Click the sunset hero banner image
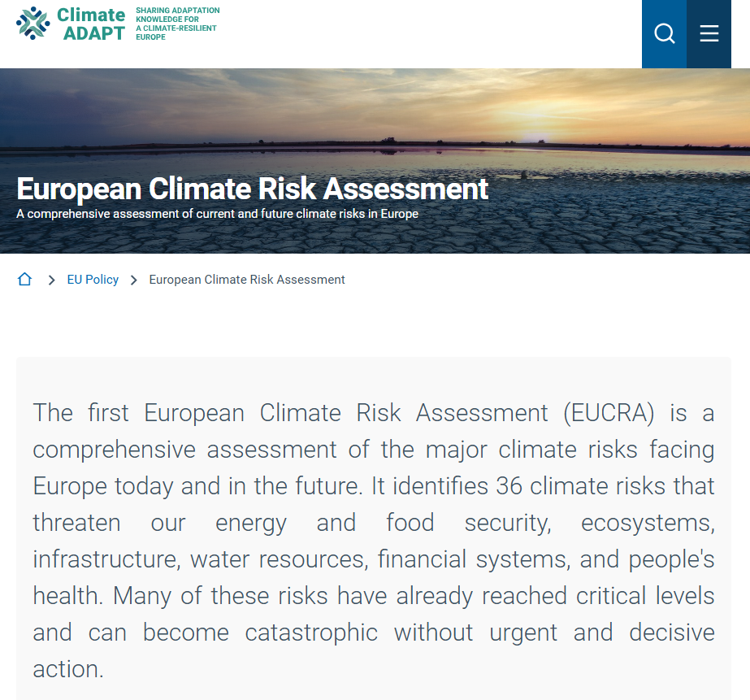This screenshot has height=700, width=750. click(x=375, y=122)
